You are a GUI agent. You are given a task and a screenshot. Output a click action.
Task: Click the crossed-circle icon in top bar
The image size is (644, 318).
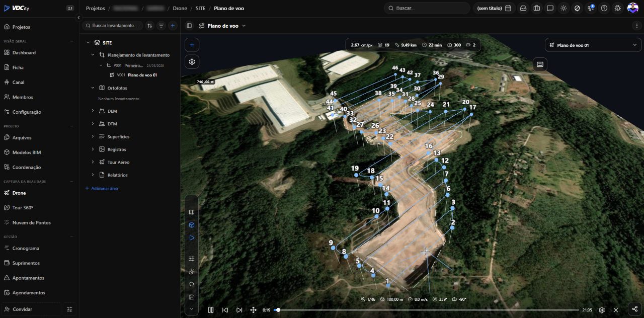click(x=577, y=8)
